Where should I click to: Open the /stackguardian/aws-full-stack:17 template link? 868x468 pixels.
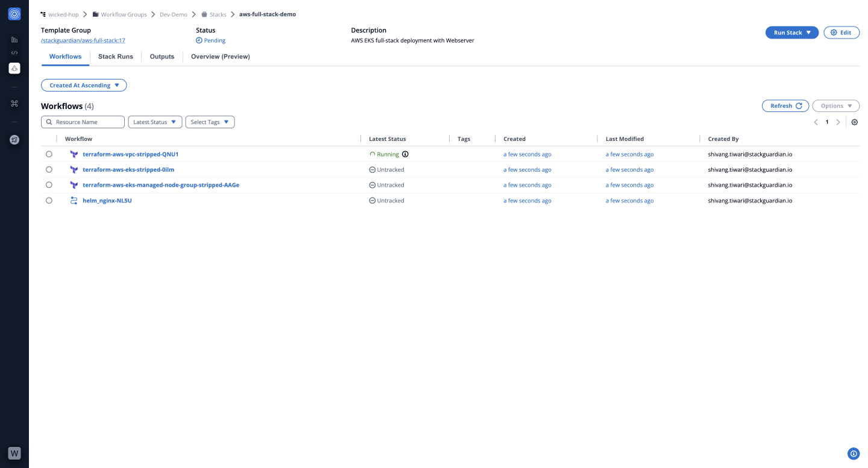pos(83,40)
